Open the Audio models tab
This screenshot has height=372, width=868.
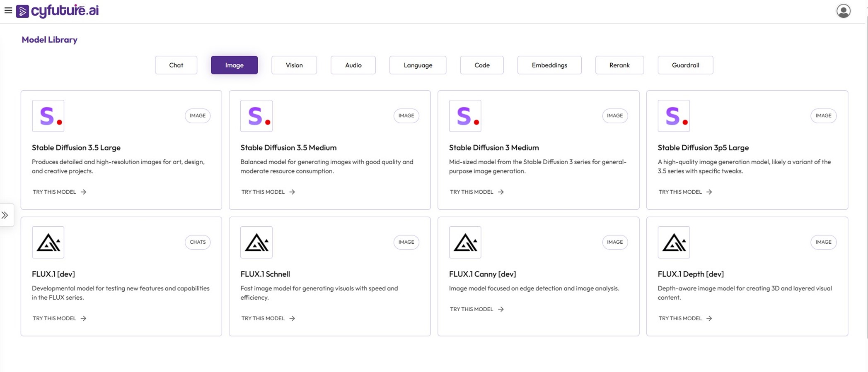(x=353, y=65)
